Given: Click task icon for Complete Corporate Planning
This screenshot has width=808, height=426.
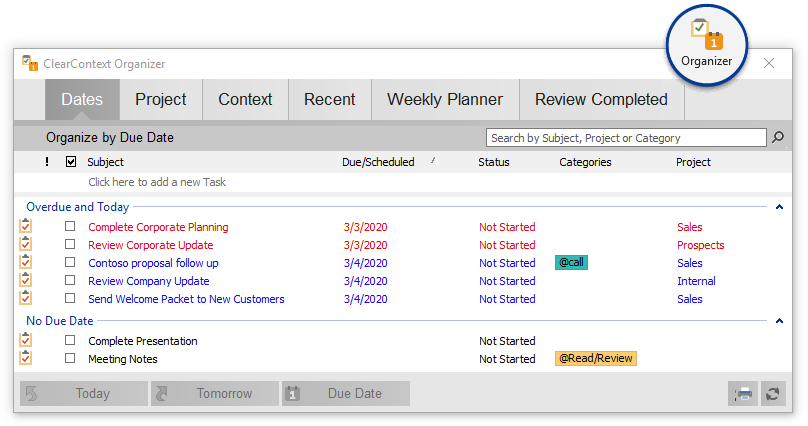Looking at the screenshot, I should [25, 226].
